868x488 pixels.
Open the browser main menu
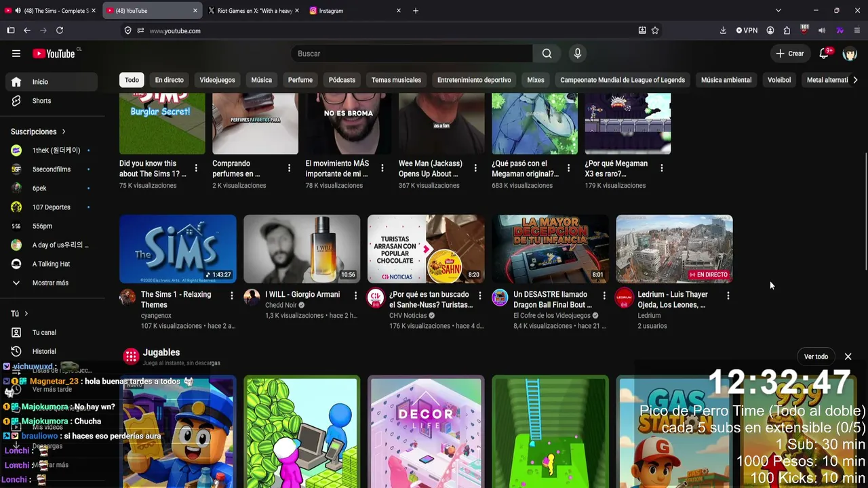[x=857, y=30]
